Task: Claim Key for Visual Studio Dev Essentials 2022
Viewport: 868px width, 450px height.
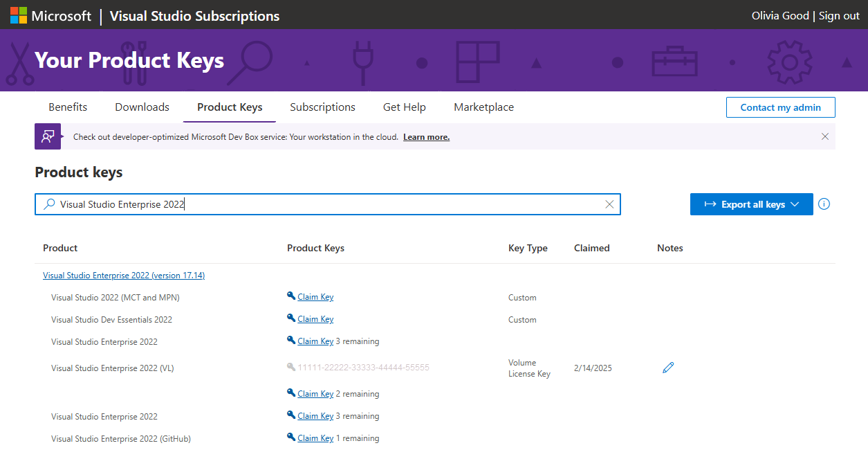Action: point(315,319)
